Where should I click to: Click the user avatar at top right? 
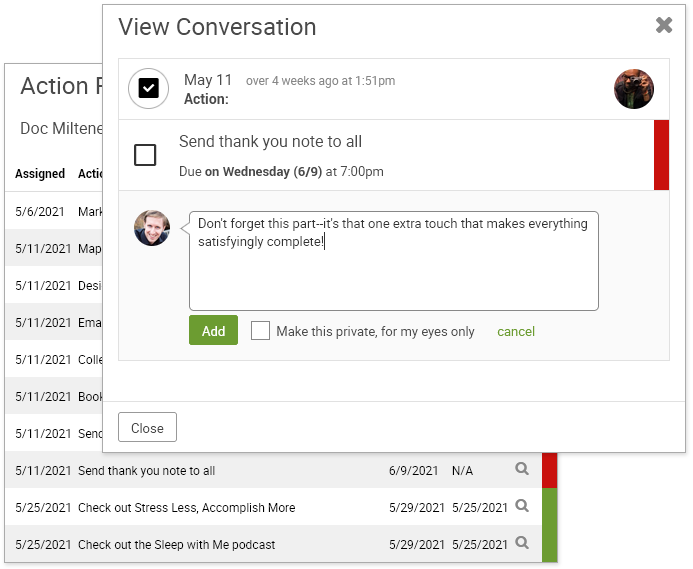tap(634, 89)
